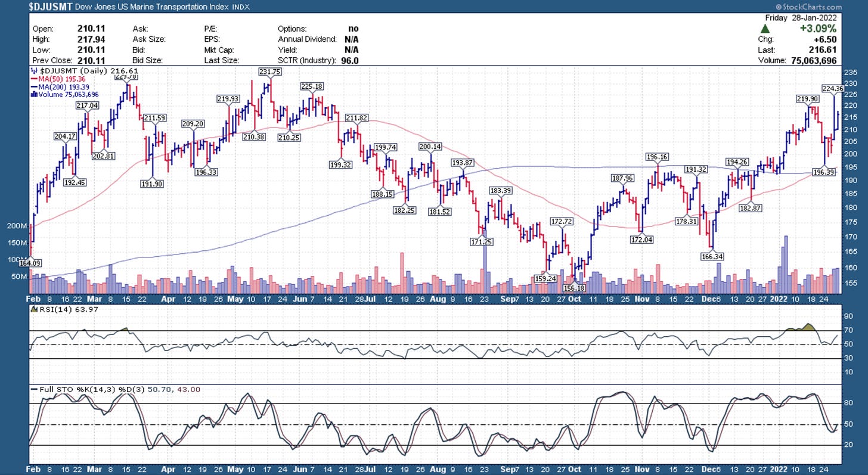Click the green up-arrow change indicator

pyautogui.click(x=766, y=29)
